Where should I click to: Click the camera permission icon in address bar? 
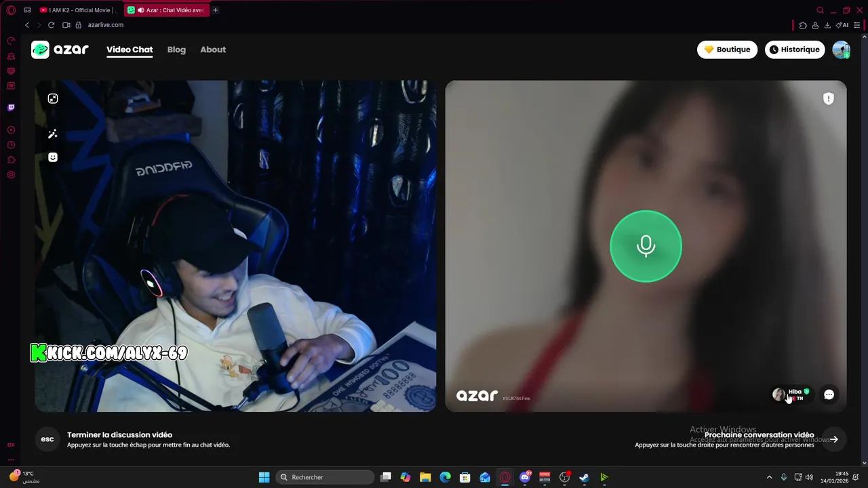pyautogui.click(x=66, y=25)
